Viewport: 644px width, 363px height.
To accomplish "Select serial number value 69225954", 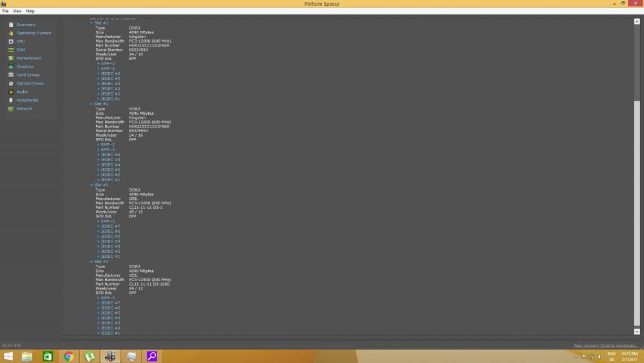I will pos(138,131).
